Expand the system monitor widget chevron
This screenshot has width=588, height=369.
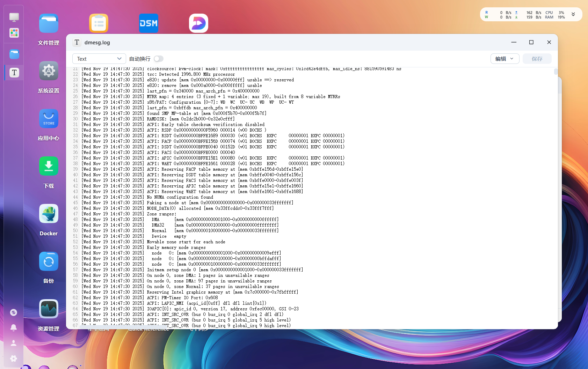573,14
